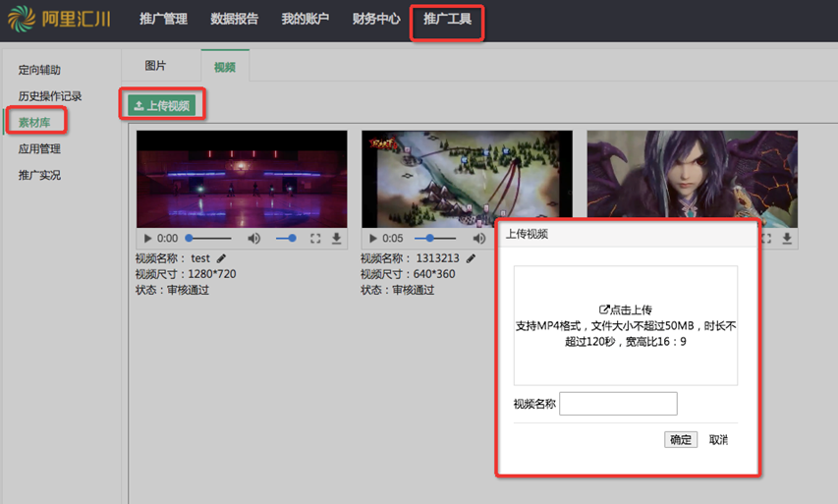This screenshot has height=504, width=838.
Task: Open 应用管理 in the sidebar
Action: point(39,148)
